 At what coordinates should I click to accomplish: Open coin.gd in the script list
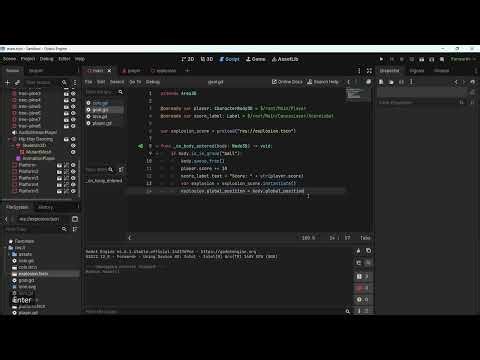tap(100, 103)
